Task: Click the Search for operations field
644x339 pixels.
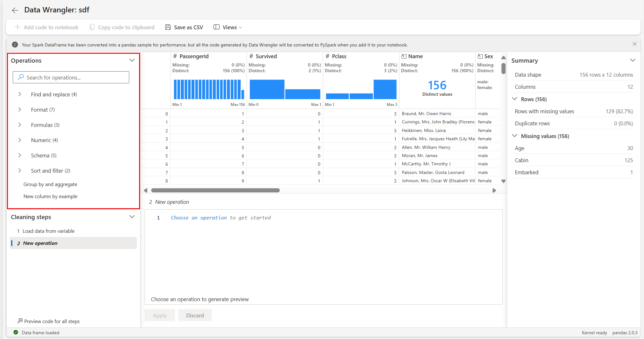Action: point(71,77)
